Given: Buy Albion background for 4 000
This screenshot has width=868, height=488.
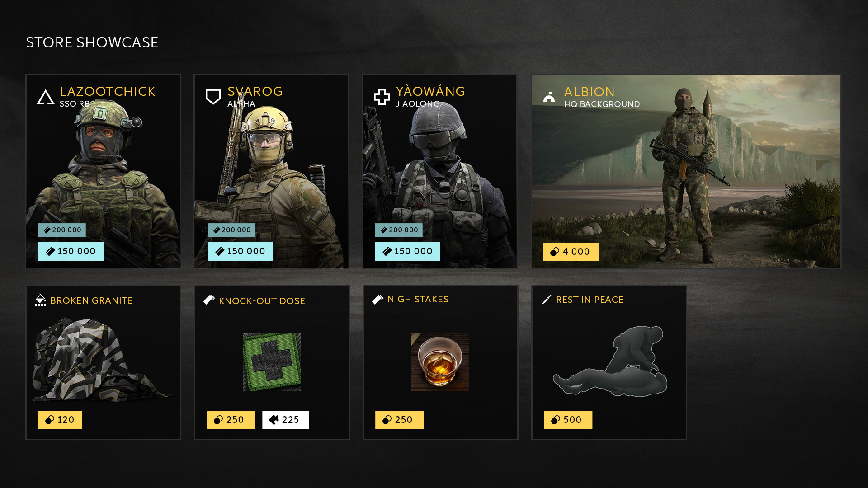Looking at the screenshot, I should pos(571,252).
